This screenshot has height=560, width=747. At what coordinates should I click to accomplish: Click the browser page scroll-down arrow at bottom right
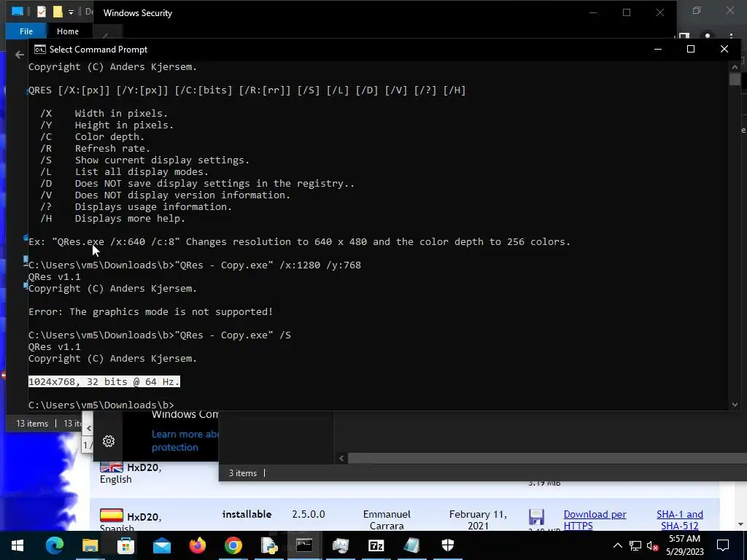coord(740,524)
